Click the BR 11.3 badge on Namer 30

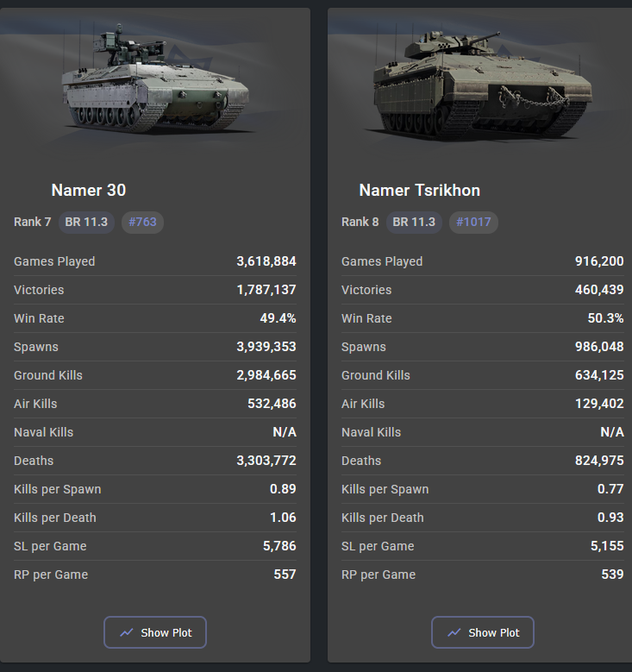tap(86, 222)
